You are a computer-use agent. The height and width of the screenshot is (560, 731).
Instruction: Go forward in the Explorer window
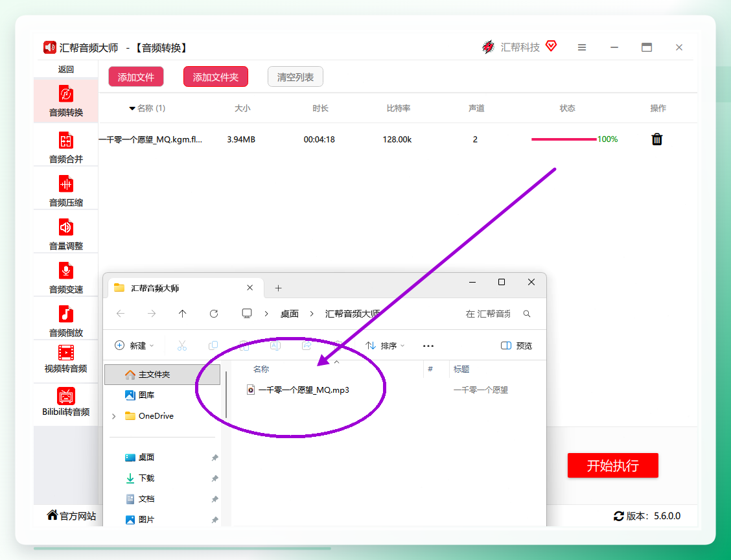coord(152,313)
